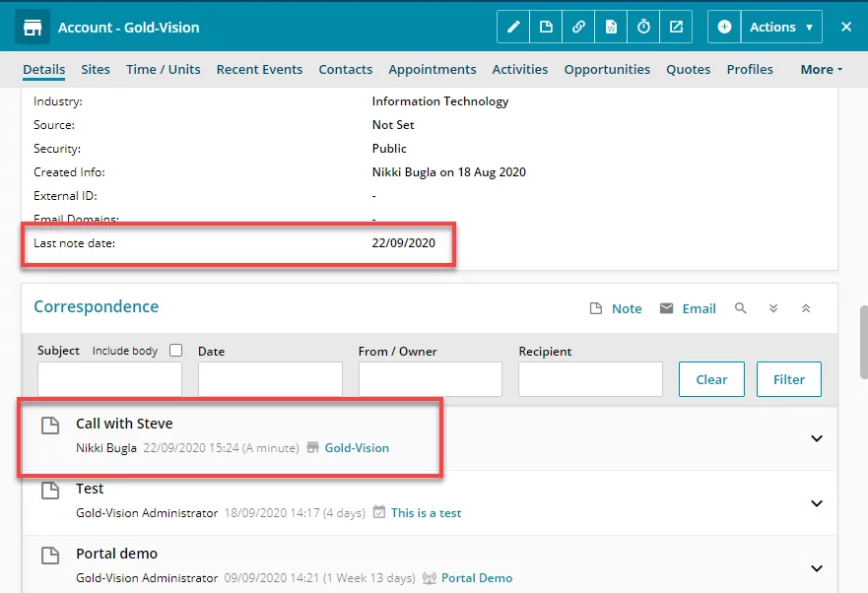Image resolution: width=868 pixels, height=593 pixels.
Task: Click the Portal demo note document icon
Action: click(50, 555)
